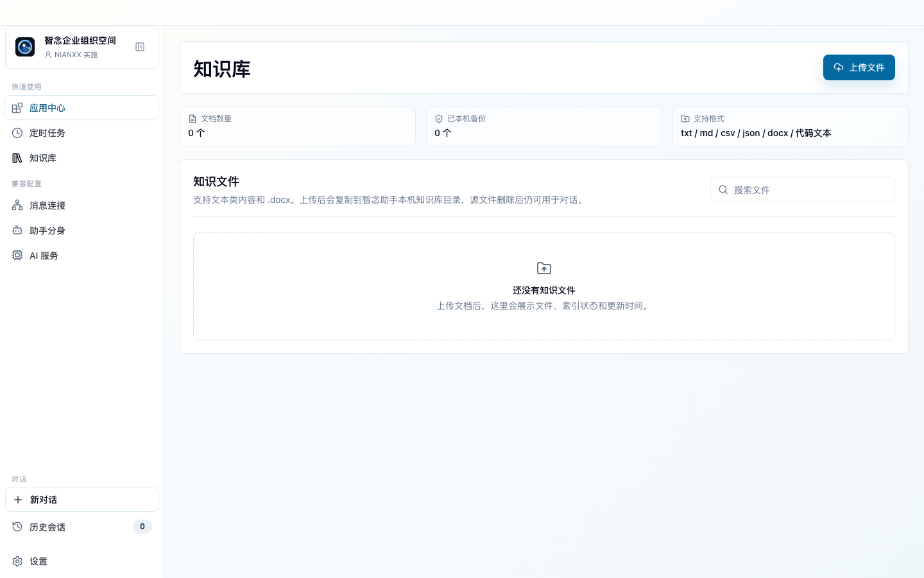Open 助手分身 page
Image resolution: width=924 pixels, height=578 pixels.
(81, 231)
